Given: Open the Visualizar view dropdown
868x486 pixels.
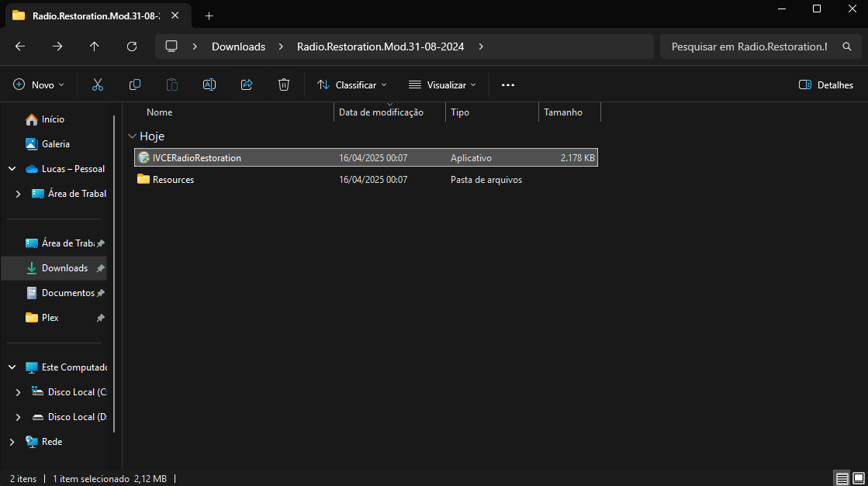Looking at the screenshot, I should click(442, 84).
